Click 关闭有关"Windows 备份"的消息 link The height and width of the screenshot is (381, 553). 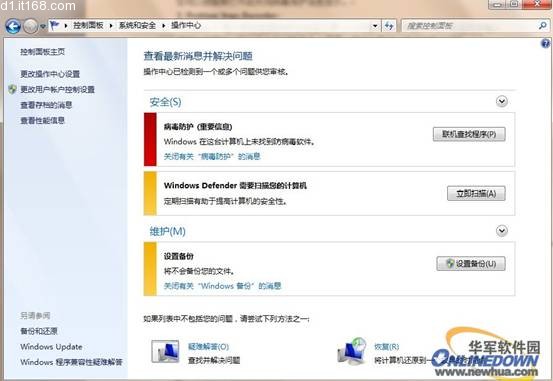pos(222,286)
